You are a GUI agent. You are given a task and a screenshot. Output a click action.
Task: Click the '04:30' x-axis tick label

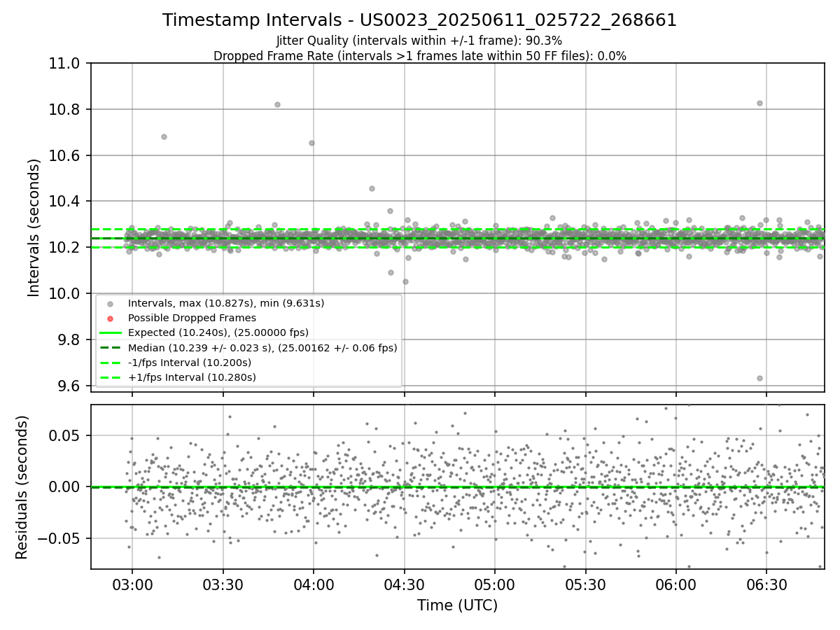click(x=404, y=584)
